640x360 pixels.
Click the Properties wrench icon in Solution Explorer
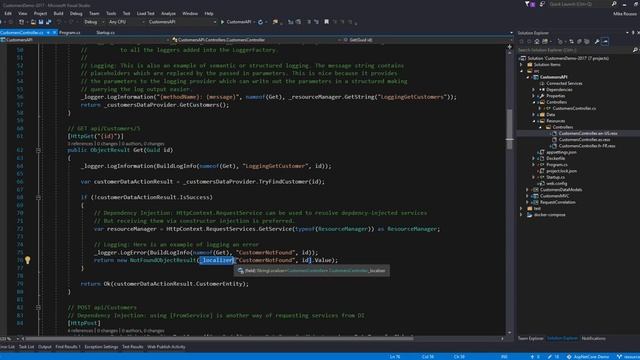597,42
